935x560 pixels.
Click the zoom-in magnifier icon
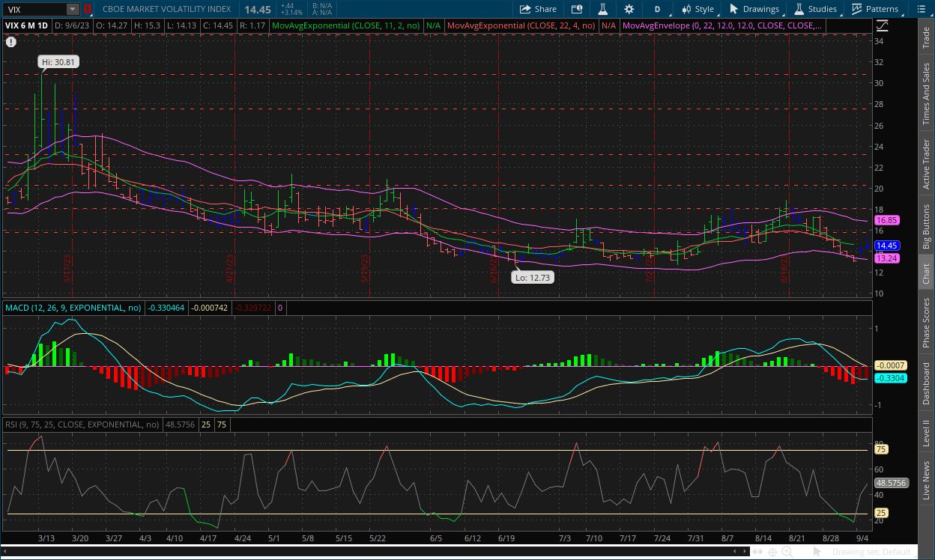[x=787, y=553]
